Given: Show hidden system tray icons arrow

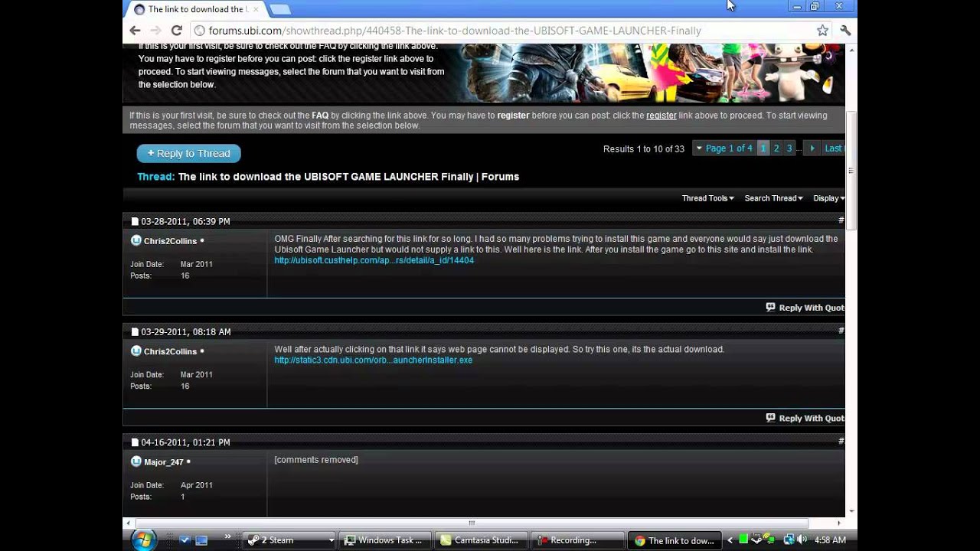Looking at the screenshot, I should click(730, 540).
